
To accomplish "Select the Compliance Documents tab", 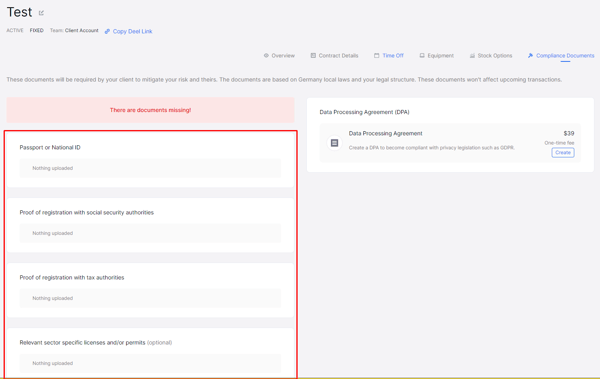I will point(561,56).
